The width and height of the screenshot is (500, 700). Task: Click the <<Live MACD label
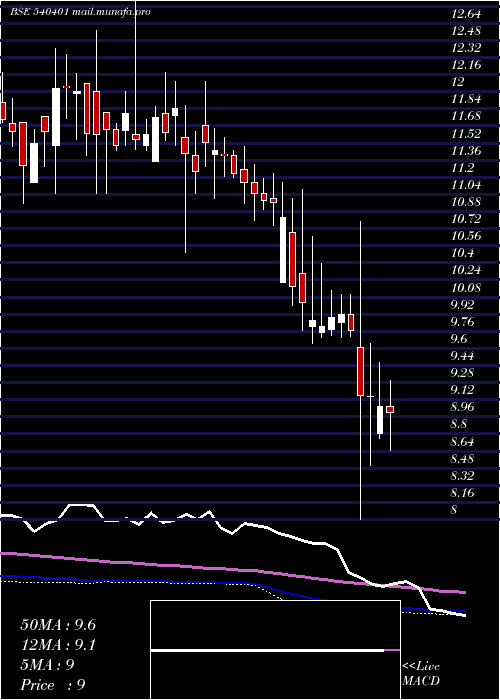point(421,674)
